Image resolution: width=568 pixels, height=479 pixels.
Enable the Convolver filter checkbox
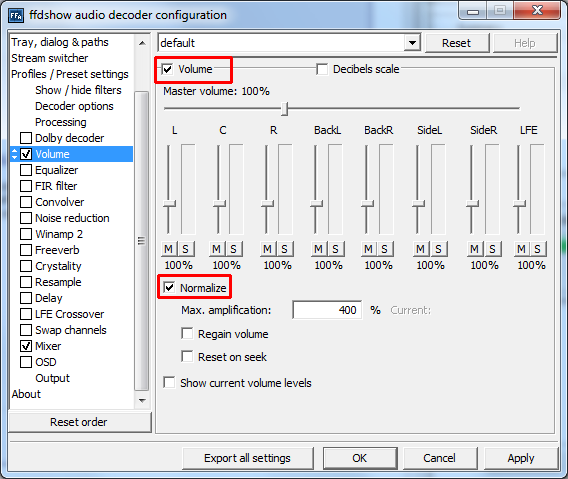point(26,202)
